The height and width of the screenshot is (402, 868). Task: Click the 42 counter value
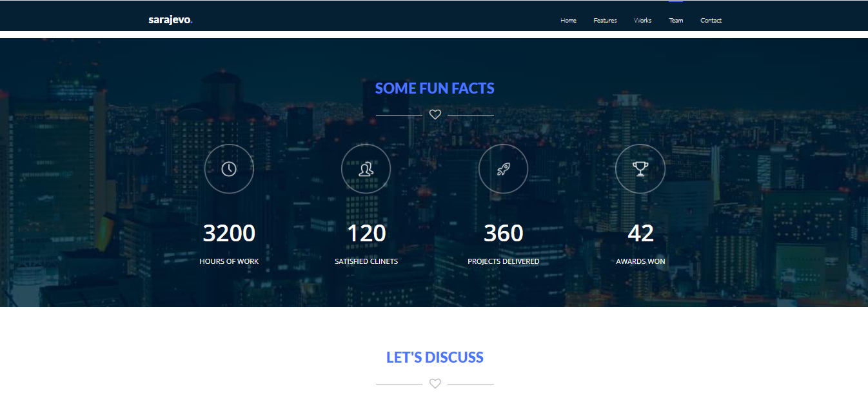tap(640, 233)
